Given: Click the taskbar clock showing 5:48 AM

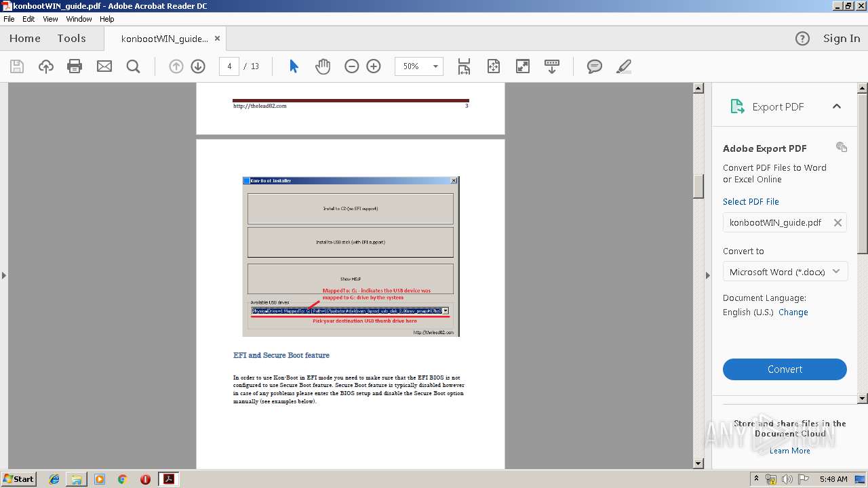Looking at the screenshot, I should 833,479.
